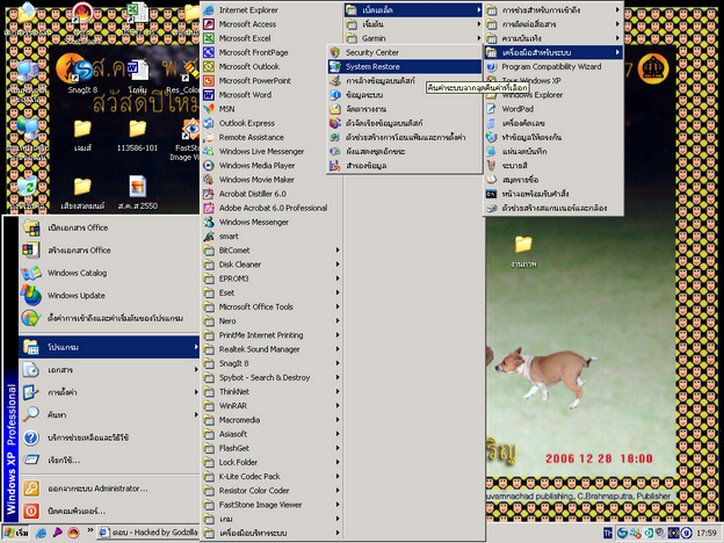Open Windows Update icon
The width and height of the screenshot is (724, 543).
[x=31, y=296]
